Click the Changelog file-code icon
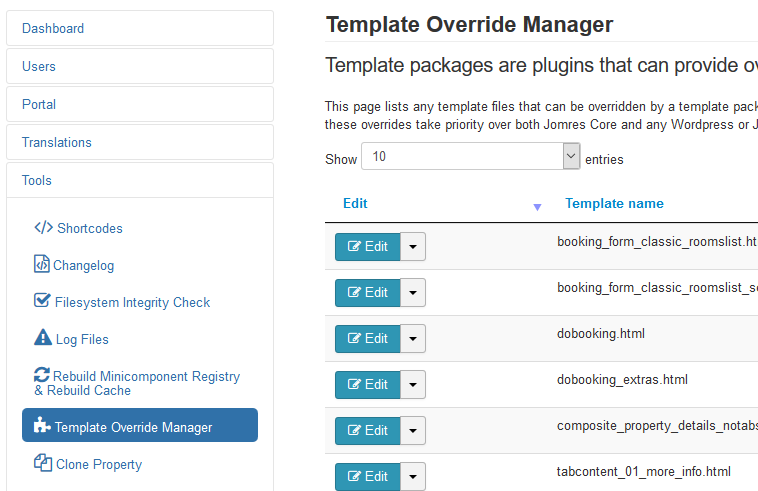The height and width of the screenshot is (491, 758). coord(42,264)
